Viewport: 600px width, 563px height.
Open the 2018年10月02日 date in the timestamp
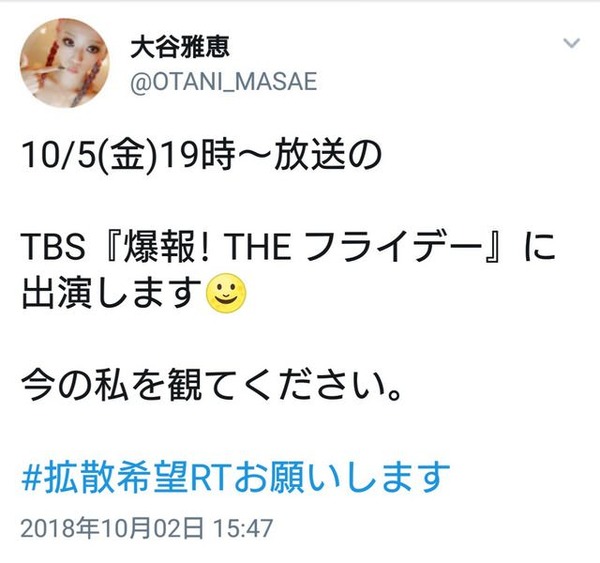(x=112, y=528)
